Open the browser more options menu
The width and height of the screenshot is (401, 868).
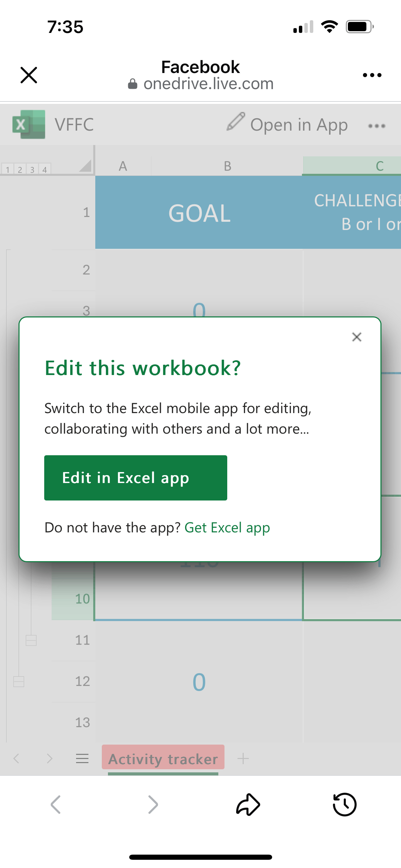pyautogui.click(x=372, y=75)
